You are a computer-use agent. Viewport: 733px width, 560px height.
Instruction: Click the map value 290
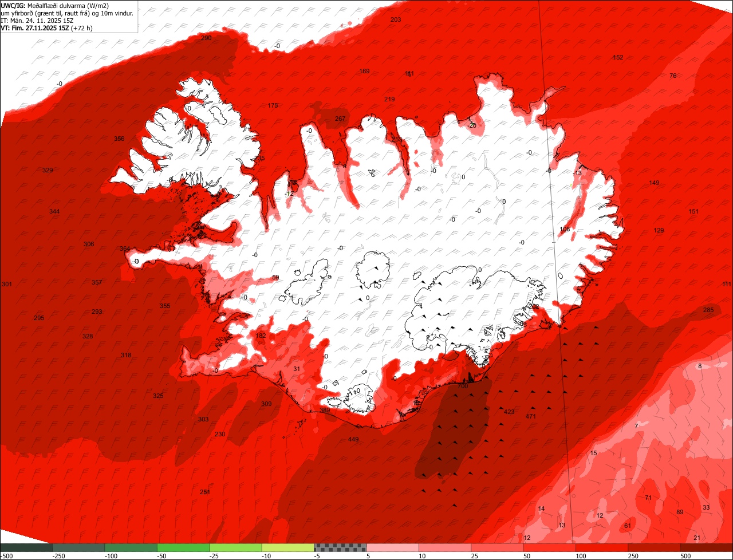(x=206, y=38)
